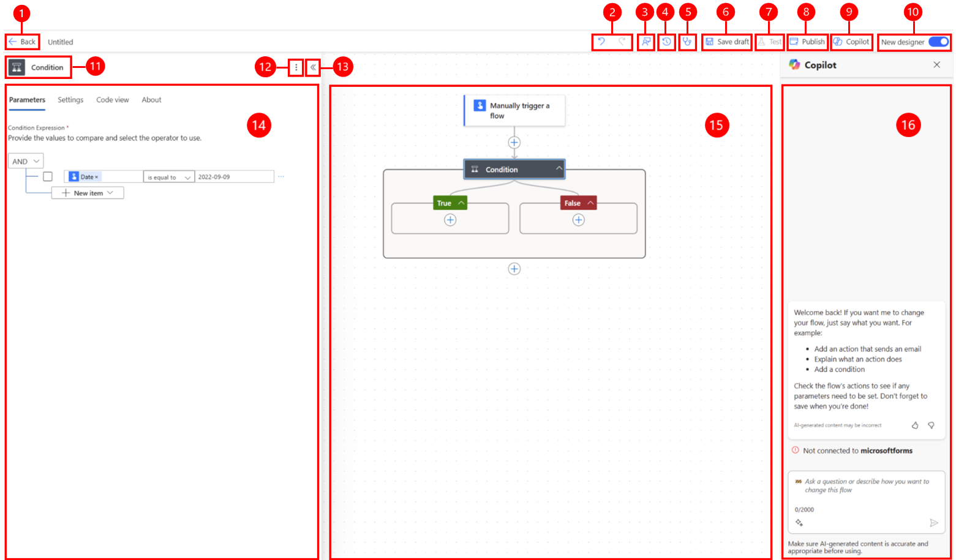Viewport: 956px width, 560px height.
Task: Open the three-dot more options menu
Action: click(x=296, y=67)
